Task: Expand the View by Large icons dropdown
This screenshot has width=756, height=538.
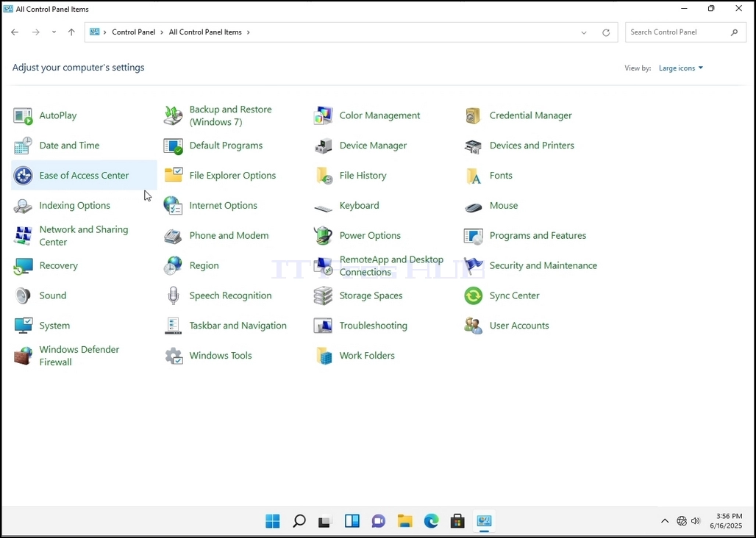Action: [x=681, y=68]
